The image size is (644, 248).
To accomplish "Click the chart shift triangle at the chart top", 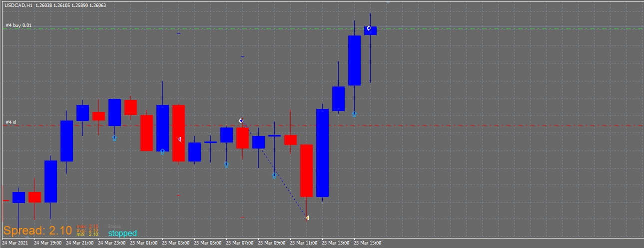I will coord(388,2).
